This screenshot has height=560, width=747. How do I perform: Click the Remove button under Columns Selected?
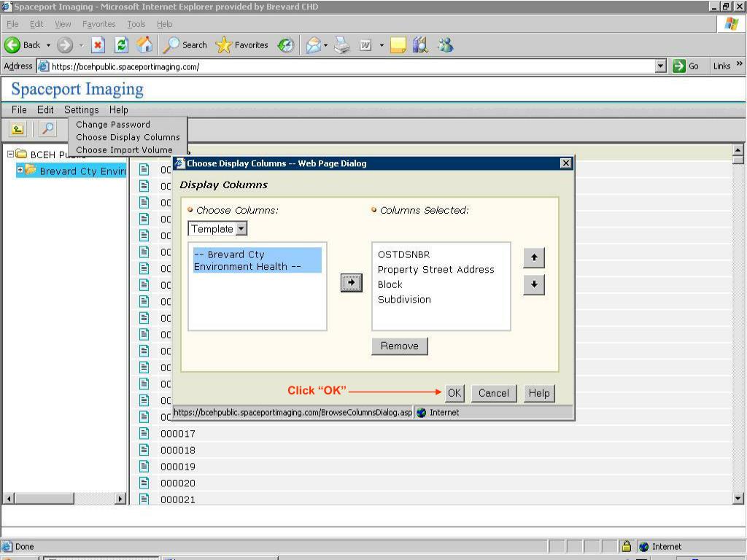(399, 346)
